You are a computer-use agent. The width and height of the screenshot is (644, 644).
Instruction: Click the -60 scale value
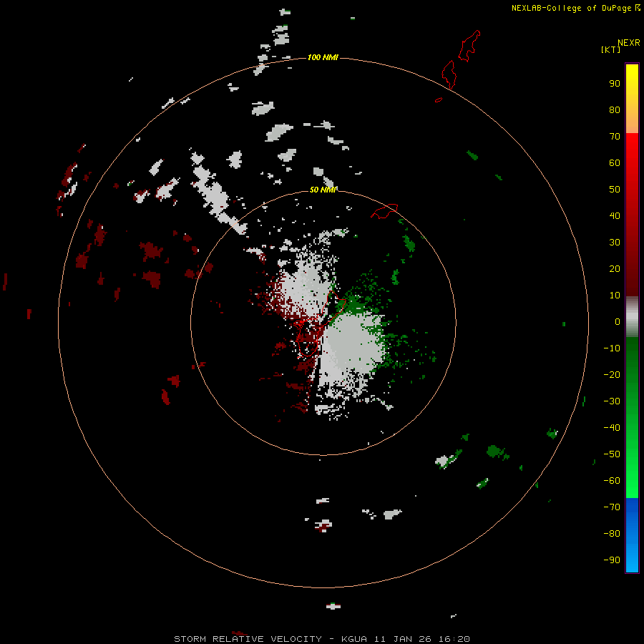[612, 481]
